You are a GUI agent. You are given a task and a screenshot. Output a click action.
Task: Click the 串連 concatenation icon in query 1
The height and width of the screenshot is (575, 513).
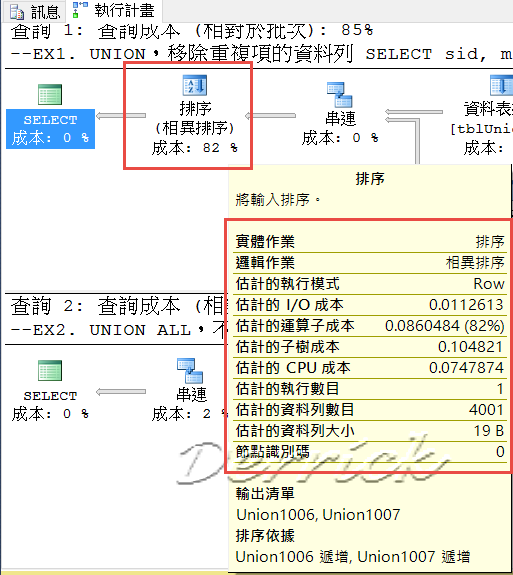pos(340,95)
